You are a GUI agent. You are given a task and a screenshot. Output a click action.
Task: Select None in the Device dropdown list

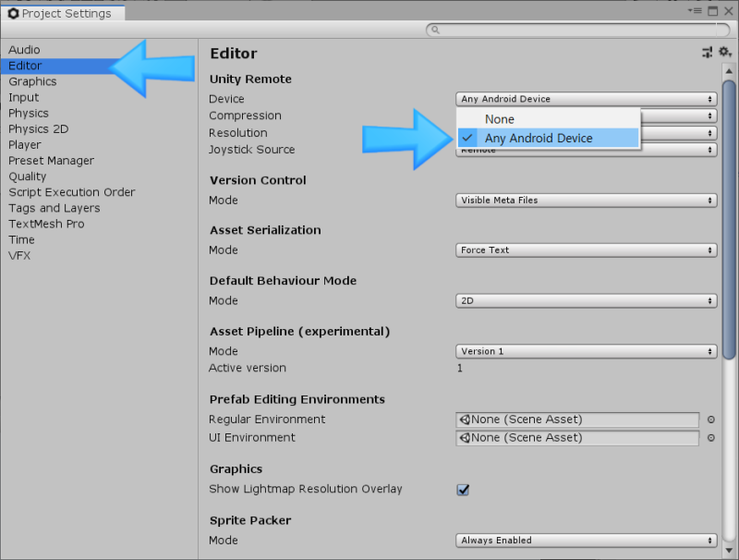(x=499, y=119)
